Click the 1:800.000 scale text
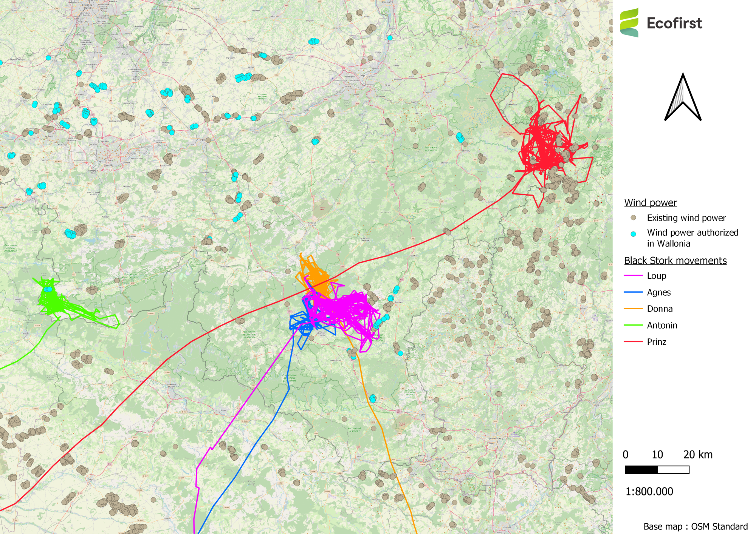This screenshot has height=534, width=756. [x=649, y=491]
